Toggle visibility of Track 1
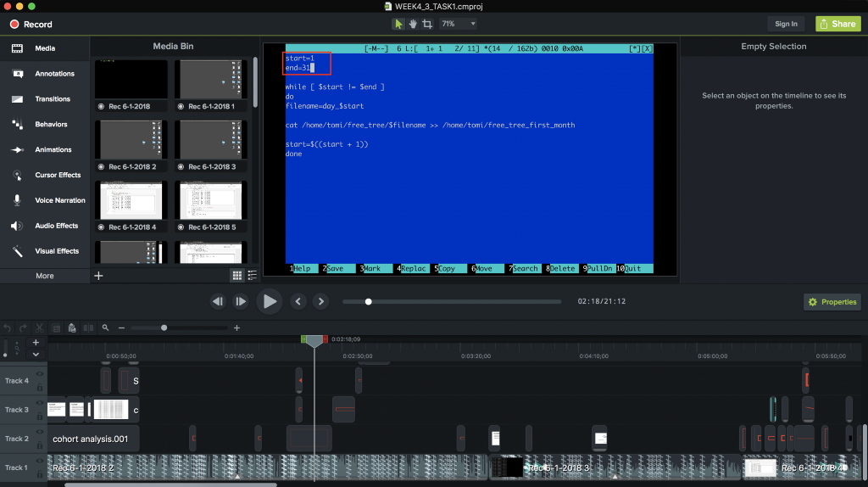Screen dimensions: 868x487 pos(40,461)
